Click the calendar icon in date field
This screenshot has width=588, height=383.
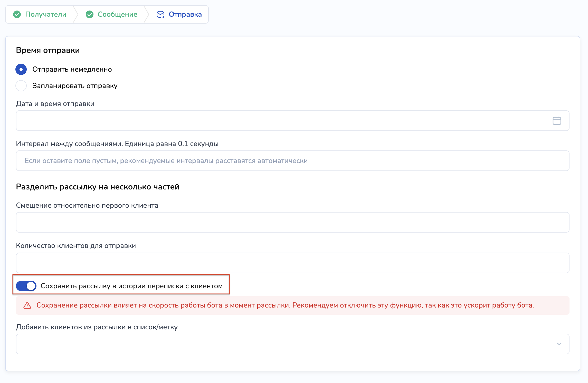pos(557,121)
